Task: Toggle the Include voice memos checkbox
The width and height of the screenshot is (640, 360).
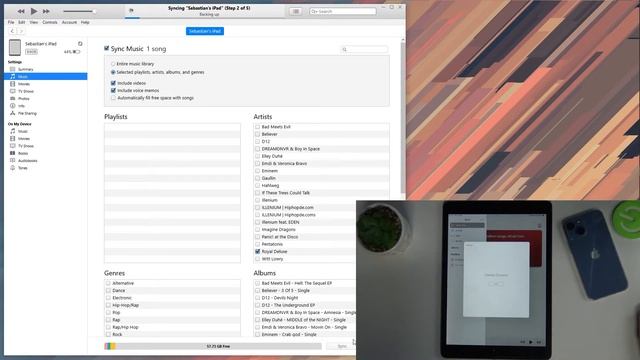Action: click(113, 91)
